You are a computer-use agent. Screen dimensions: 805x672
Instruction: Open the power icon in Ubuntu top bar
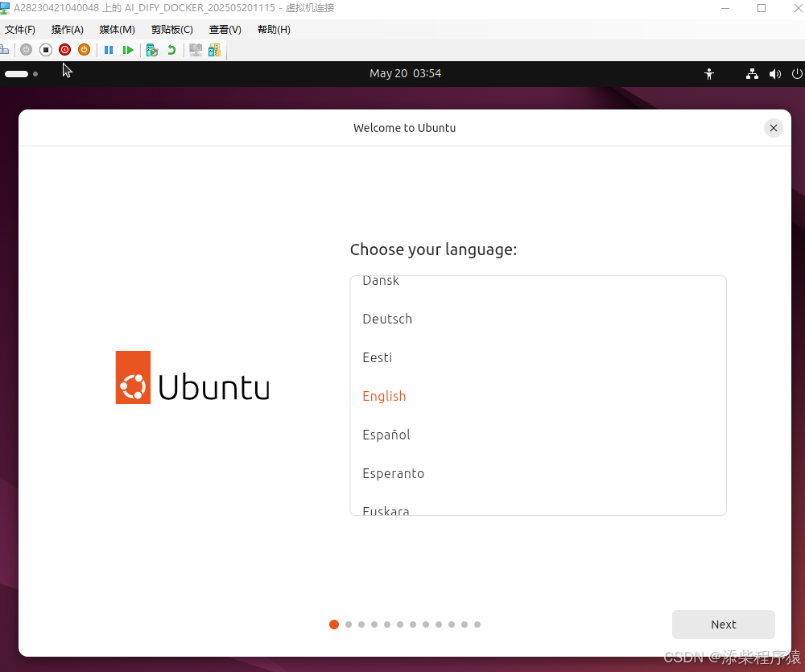(797, 74)
